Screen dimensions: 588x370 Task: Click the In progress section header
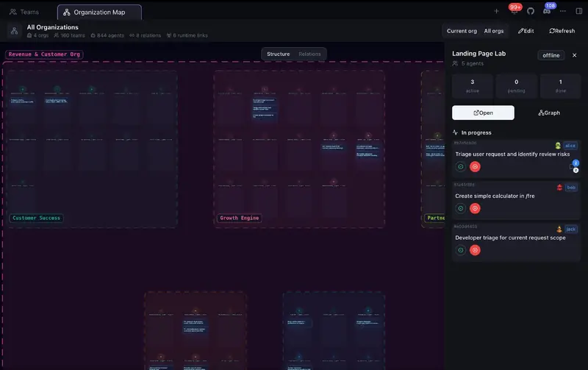[472, 132]
